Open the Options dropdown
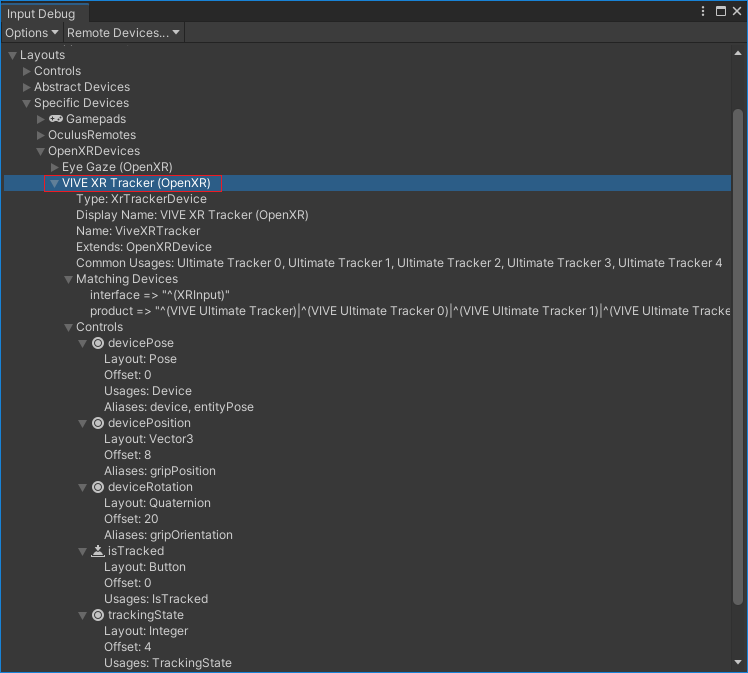This screenshot has width=748, height=673. click(31, 33)
